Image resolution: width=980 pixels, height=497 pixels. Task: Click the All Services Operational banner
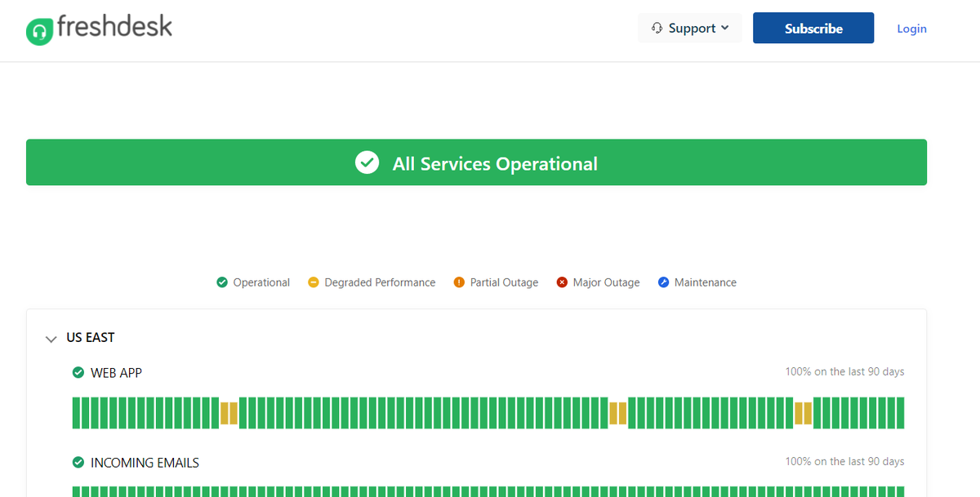point(476,162)
